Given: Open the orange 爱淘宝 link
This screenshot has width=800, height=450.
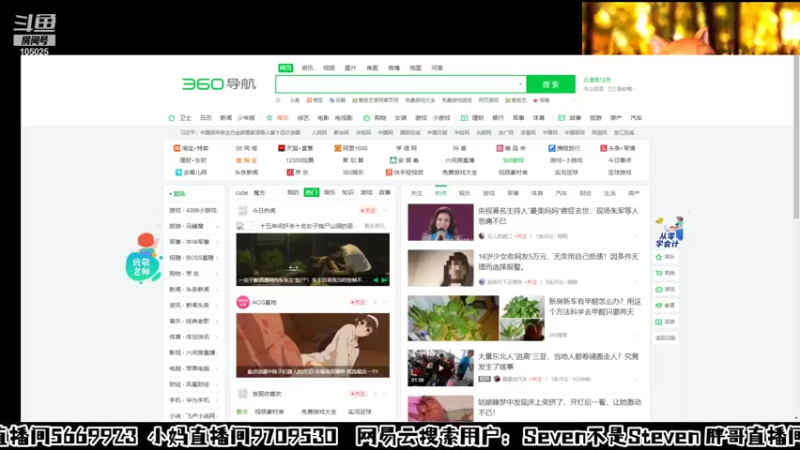Looking at the screenshot, I should pyautogui.click(x=246, y=160).
